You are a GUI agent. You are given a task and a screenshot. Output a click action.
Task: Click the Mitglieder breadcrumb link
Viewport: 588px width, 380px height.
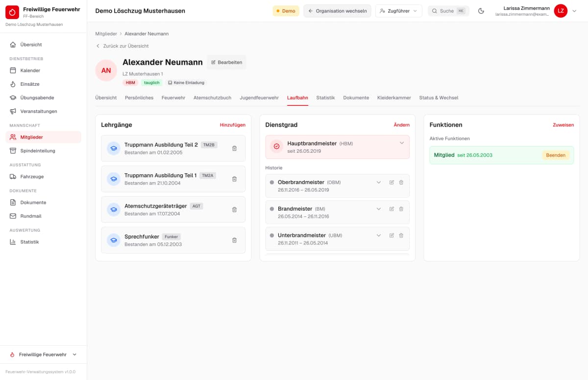click(x=106, y=34)
